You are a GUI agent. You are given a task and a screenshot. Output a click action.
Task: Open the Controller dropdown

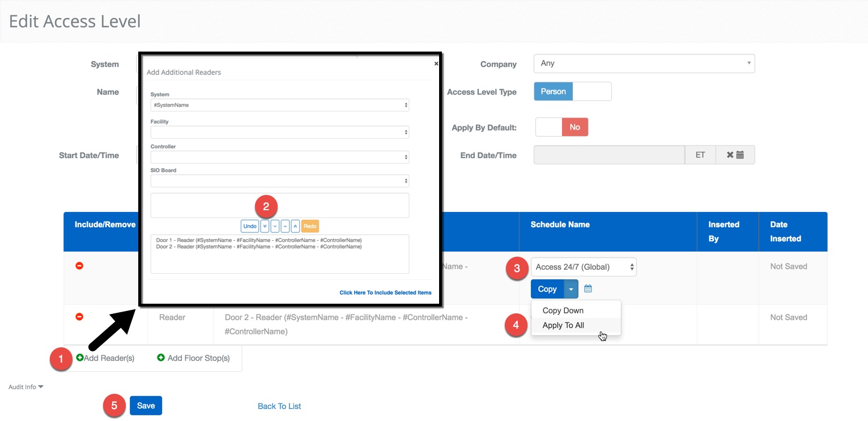[x=280, y=157]
